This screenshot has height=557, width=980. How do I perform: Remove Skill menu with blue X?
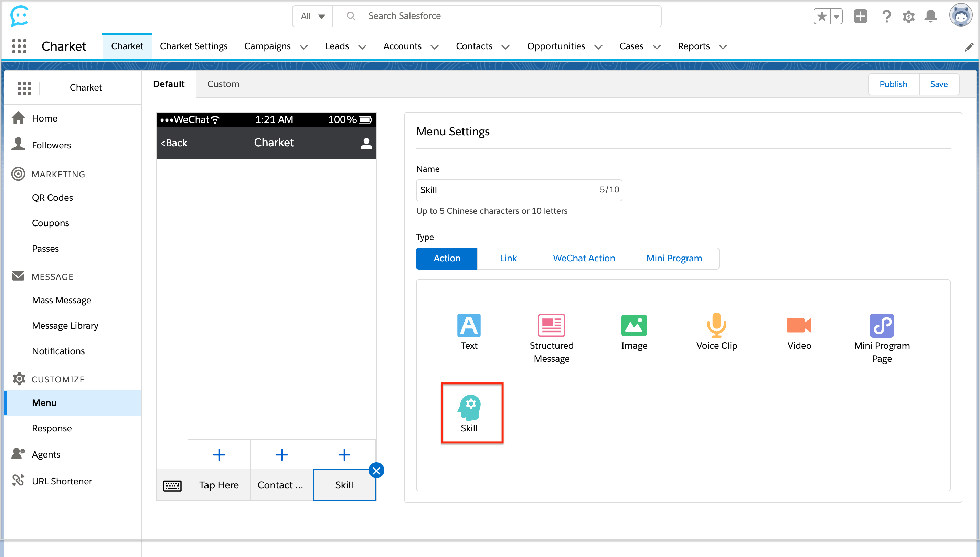376,471
